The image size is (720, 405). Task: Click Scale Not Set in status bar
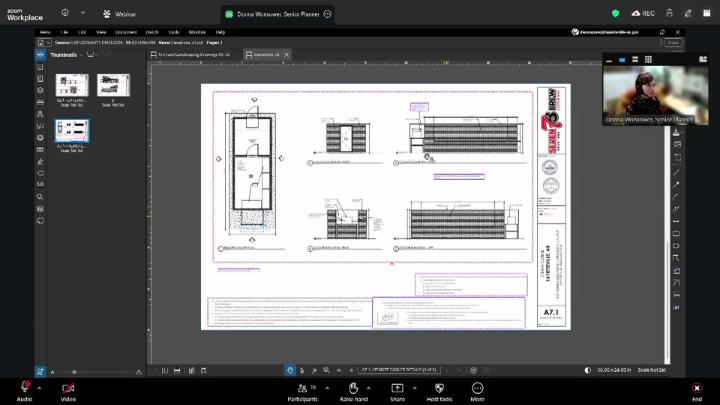click(x=652, y=370)
